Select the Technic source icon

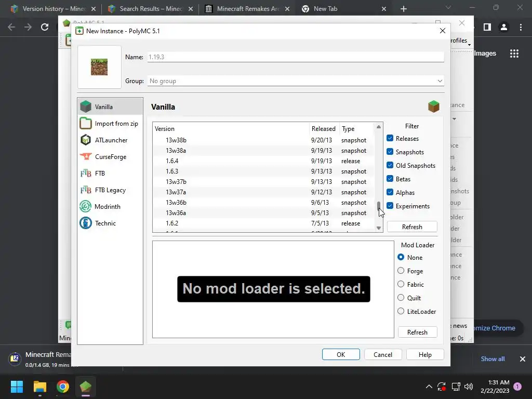coord(86,223)
